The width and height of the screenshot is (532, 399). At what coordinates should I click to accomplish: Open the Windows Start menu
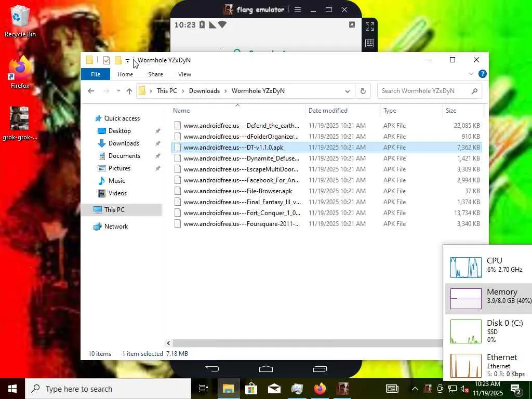(x=12, y=389)
